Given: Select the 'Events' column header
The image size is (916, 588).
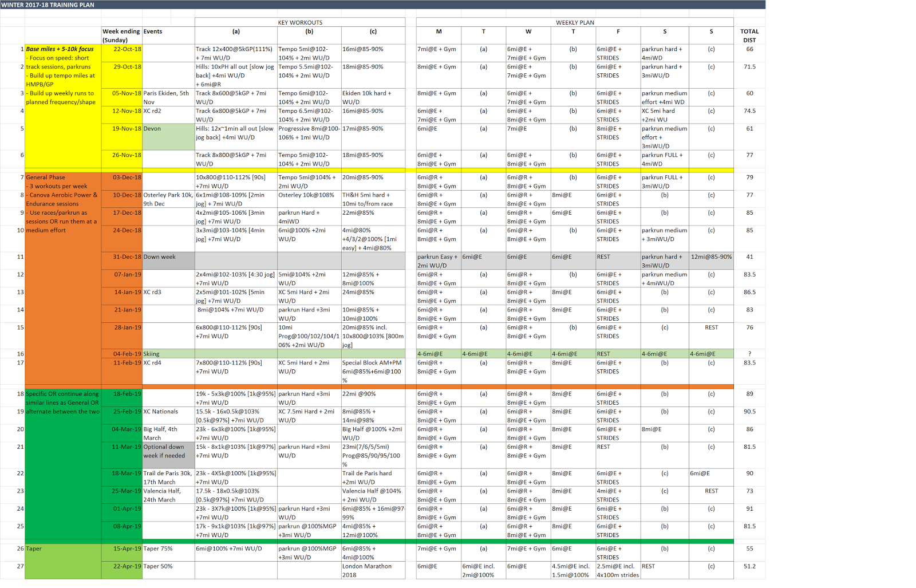Looking at the screenshot, I should click(x=168, y=35).
